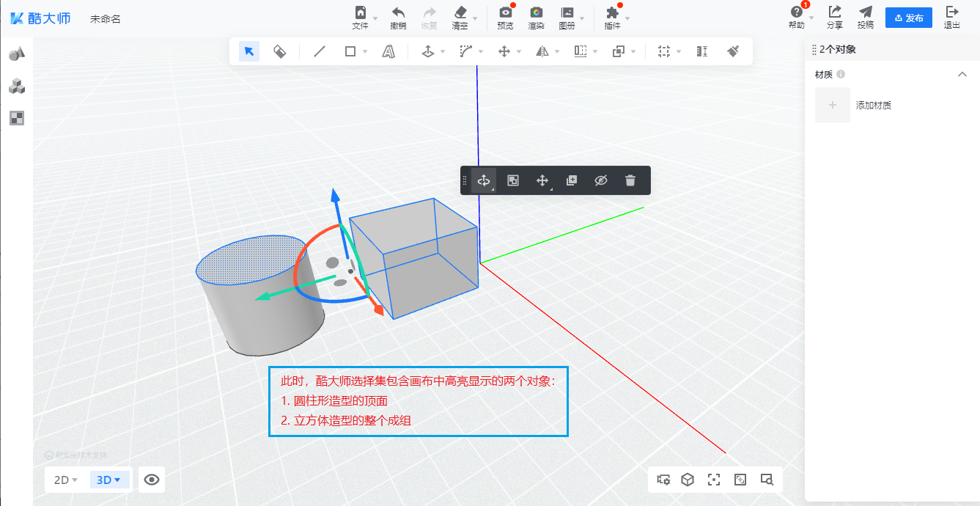Click the 添加材质 label
Viewport: 980px width, 506px height.
[x=874, y=106]
